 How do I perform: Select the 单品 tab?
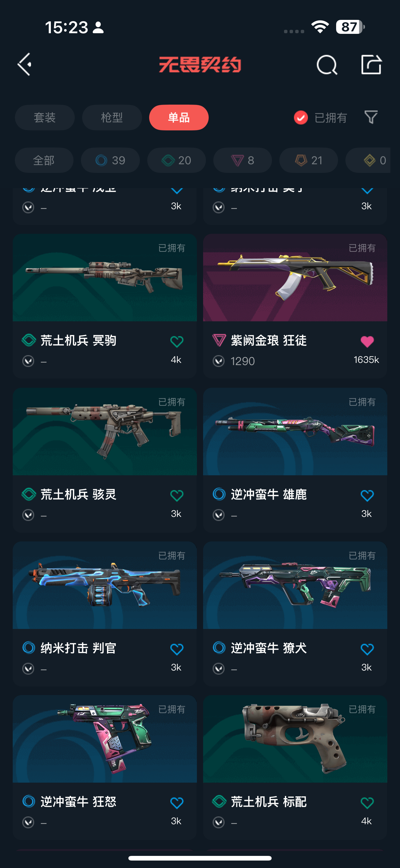[x=179, y=118]
